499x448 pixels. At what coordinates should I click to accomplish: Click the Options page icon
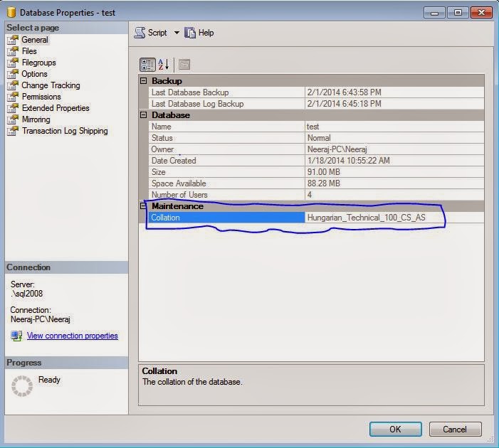click(13, 74)
